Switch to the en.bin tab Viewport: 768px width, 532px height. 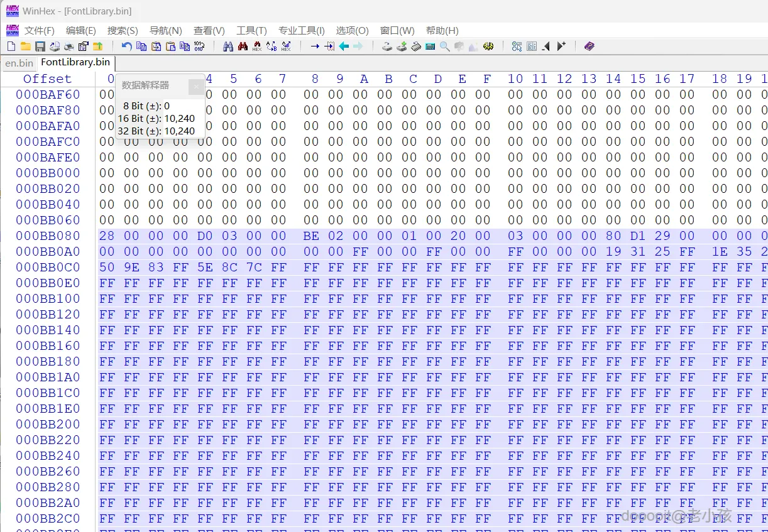(x=19, y=63)
